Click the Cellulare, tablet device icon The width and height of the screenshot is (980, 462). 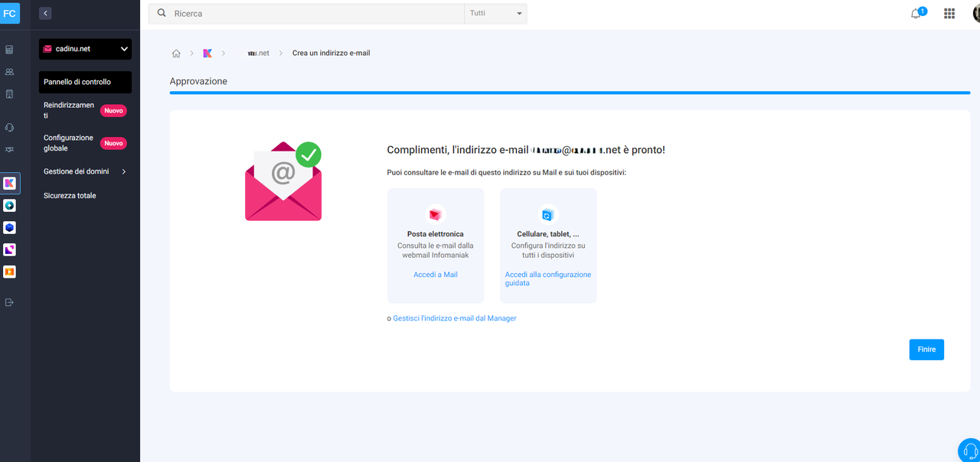[x=547, y=215]
